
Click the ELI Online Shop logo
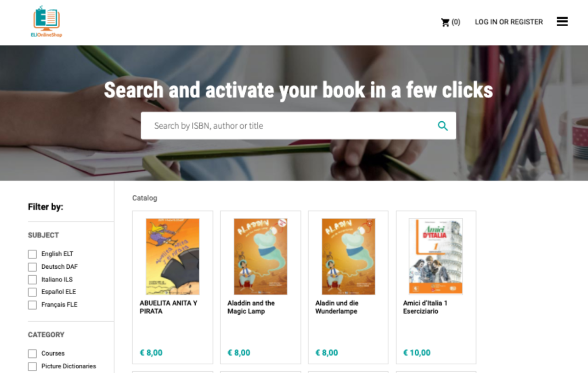46,22
